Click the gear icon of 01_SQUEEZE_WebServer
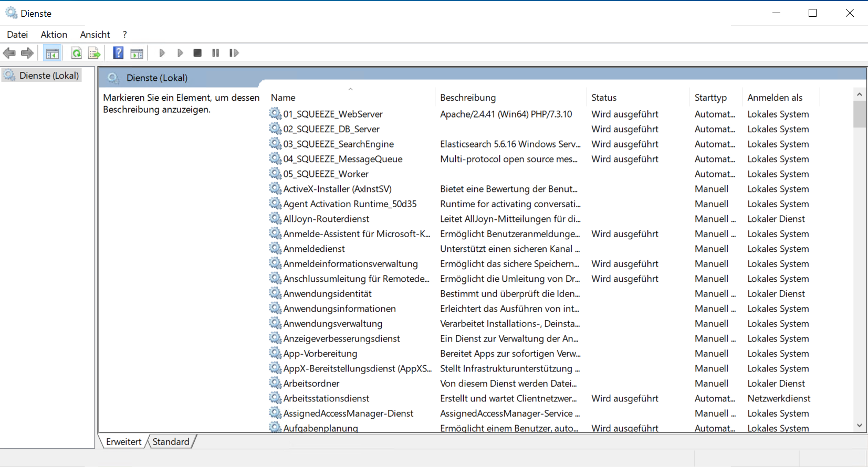 [275, 113]
